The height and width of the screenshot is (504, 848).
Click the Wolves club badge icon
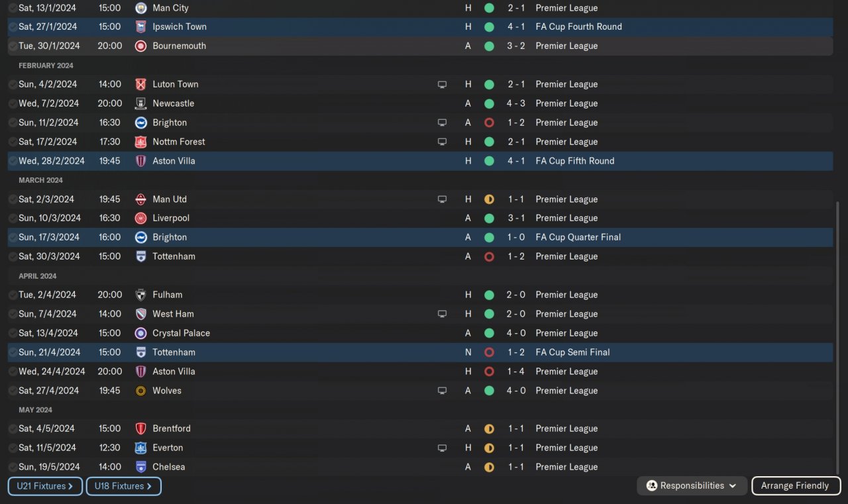140,391
